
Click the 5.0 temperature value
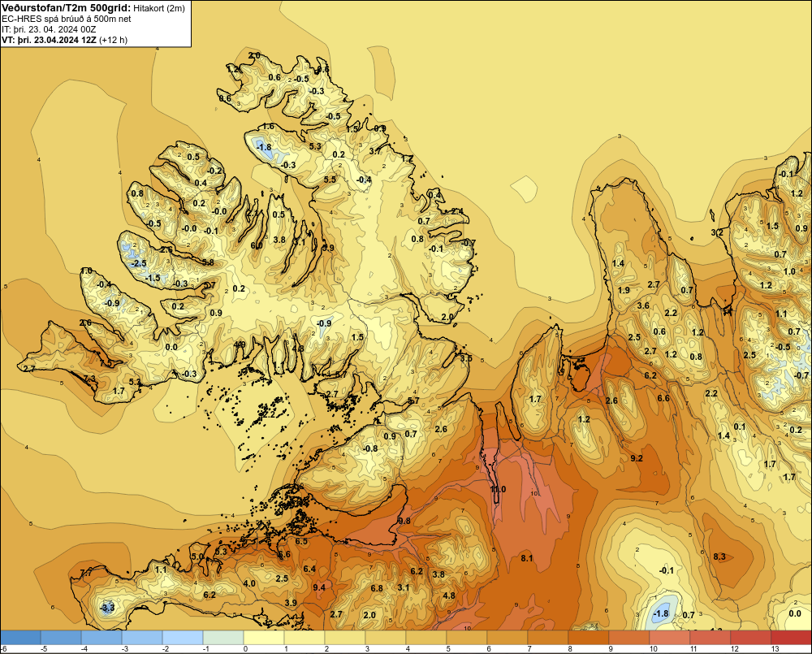click(198, 557)
